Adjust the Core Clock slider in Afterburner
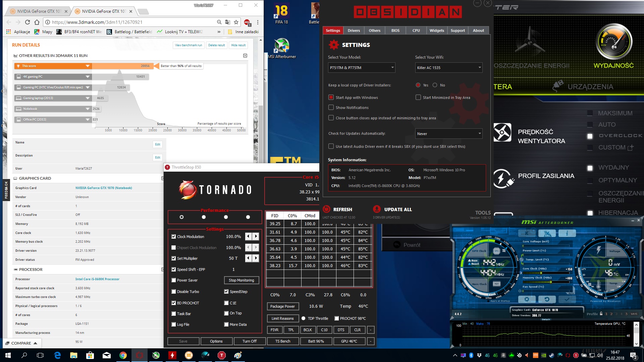Screen dimensions: 644x362 [x=546, y=273]
